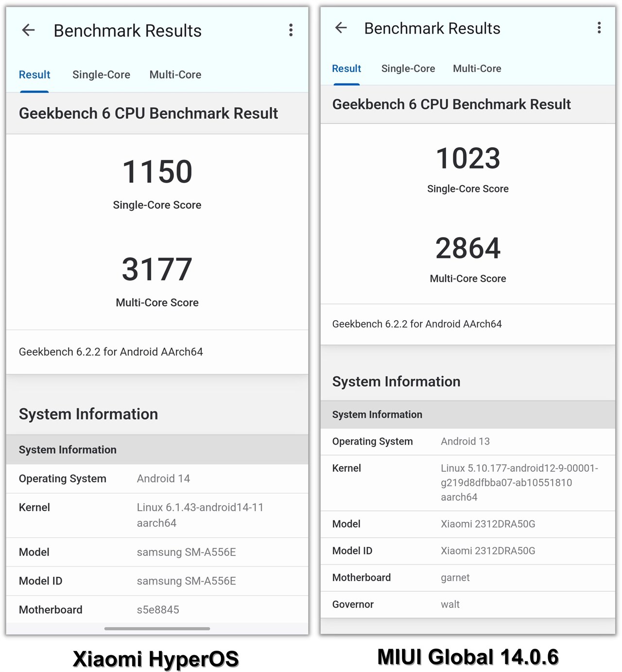Click Model ID row Xiaomi 2312DRA50G value

488,551
